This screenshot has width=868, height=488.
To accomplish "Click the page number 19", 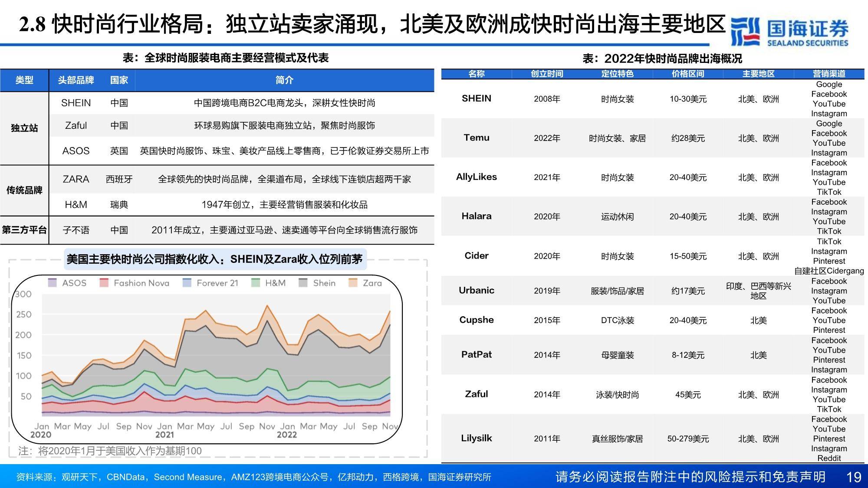I will 854,477.
